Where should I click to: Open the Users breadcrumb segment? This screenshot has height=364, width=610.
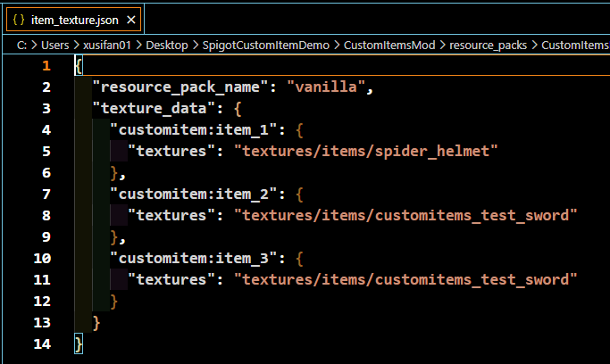[54, 45]
